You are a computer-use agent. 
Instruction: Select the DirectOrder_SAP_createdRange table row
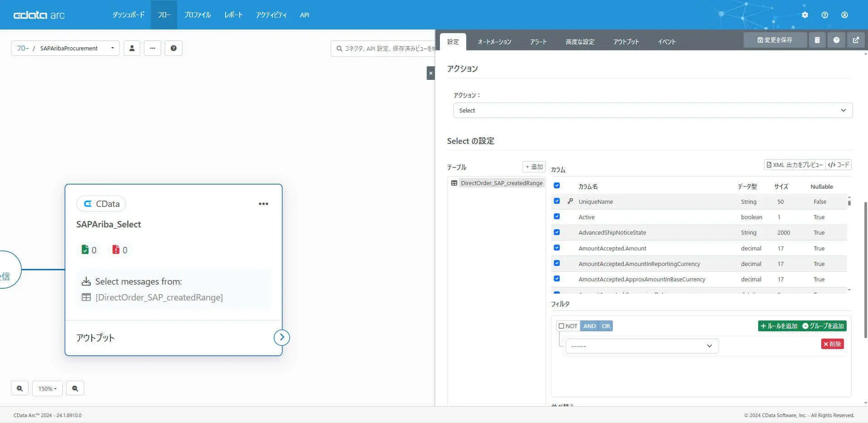(x=496, y=183)
